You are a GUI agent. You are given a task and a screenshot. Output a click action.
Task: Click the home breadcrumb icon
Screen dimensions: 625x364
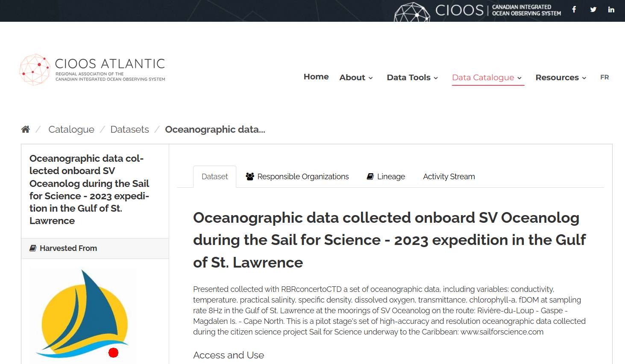[x=26, y=129]
